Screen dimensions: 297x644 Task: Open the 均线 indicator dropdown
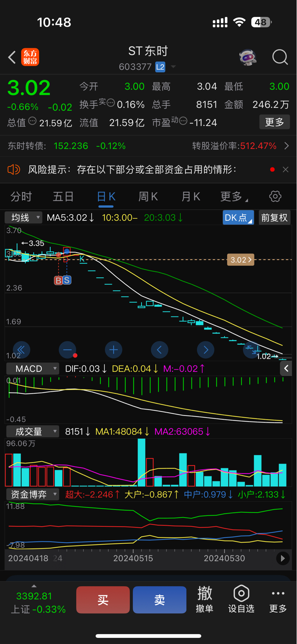tap(23, 218)
